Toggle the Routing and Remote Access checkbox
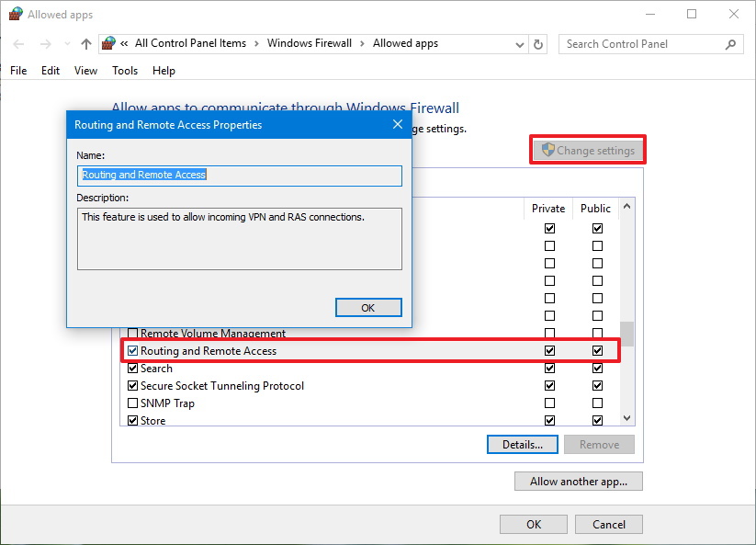This screenshot has height=545, width=756. tap(132, 351)
